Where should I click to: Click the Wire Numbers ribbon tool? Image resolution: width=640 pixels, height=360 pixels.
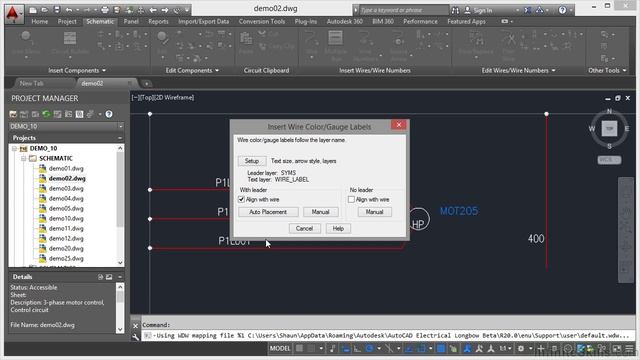(x=365, y=44)
